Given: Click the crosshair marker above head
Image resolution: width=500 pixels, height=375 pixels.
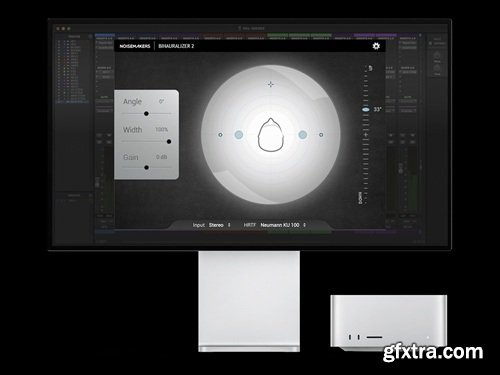Looking at the screenshot, I should click(x=271, y=84).
